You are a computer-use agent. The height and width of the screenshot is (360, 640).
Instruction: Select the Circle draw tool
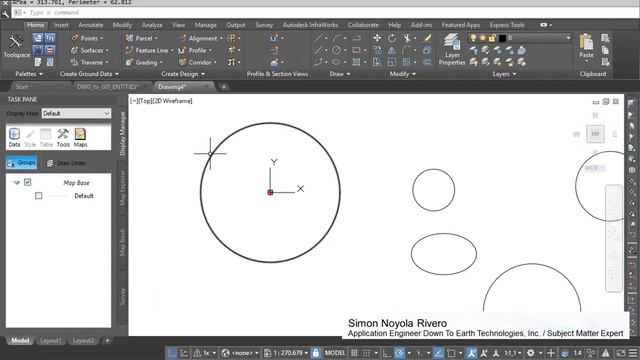(336, 50)
